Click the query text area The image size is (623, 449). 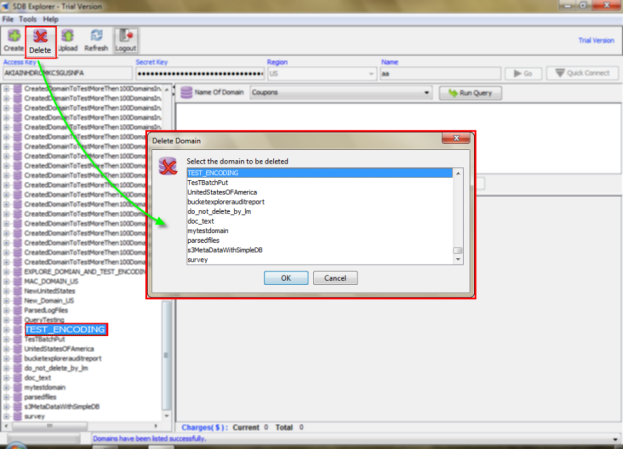point(398,138)
